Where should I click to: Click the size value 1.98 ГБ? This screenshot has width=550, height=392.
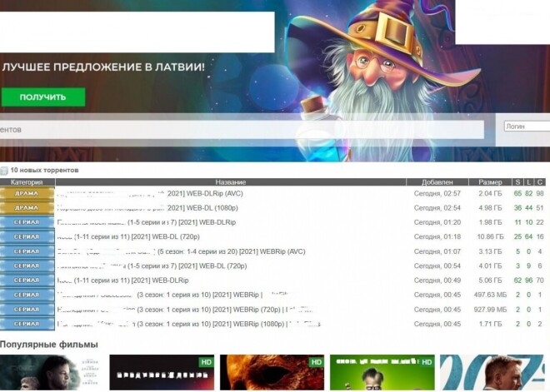(490, 222)
